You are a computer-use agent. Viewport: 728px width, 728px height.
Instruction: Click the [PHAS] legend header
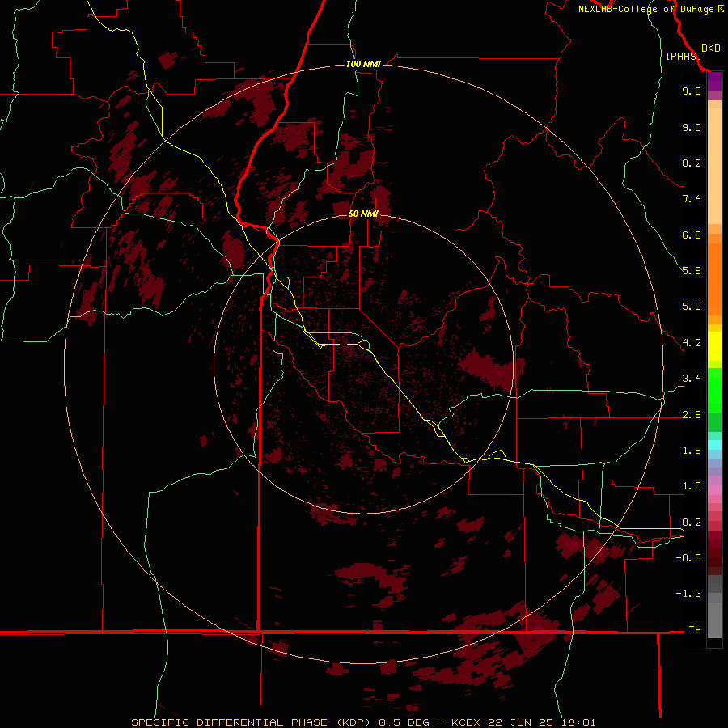pos(684,56)
